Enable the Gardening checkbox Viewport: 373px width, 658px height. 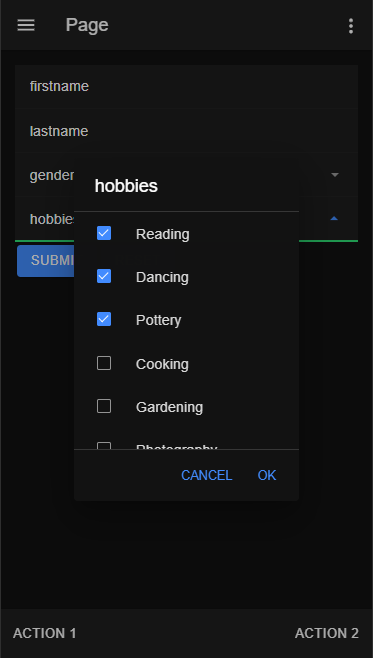click(104, 406)
